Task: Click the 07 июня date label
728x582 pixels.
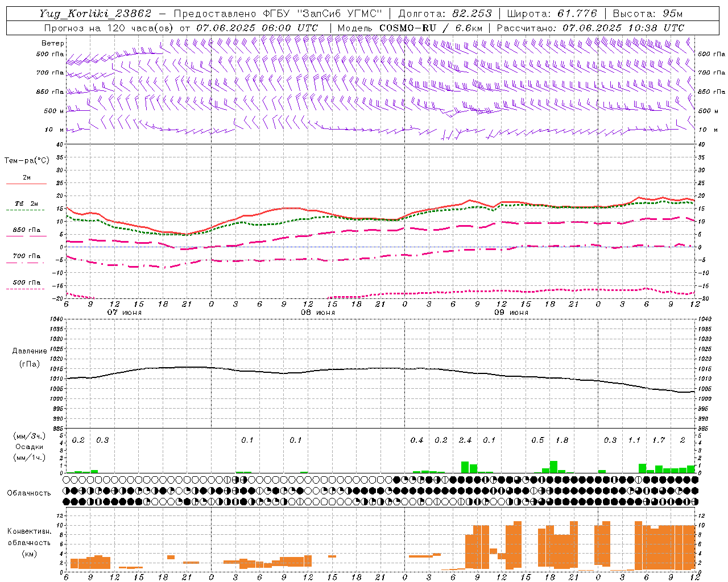Action: [125, 313]
